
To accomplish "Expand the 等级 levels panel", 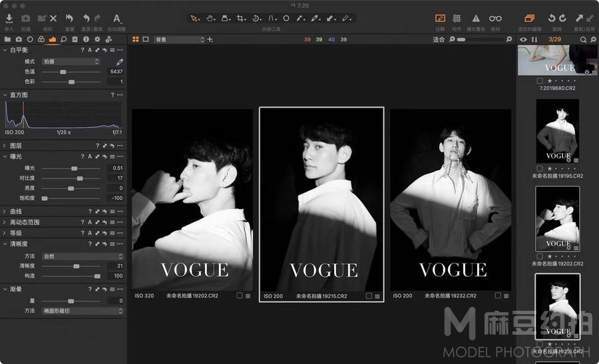I will click(4, 233).
